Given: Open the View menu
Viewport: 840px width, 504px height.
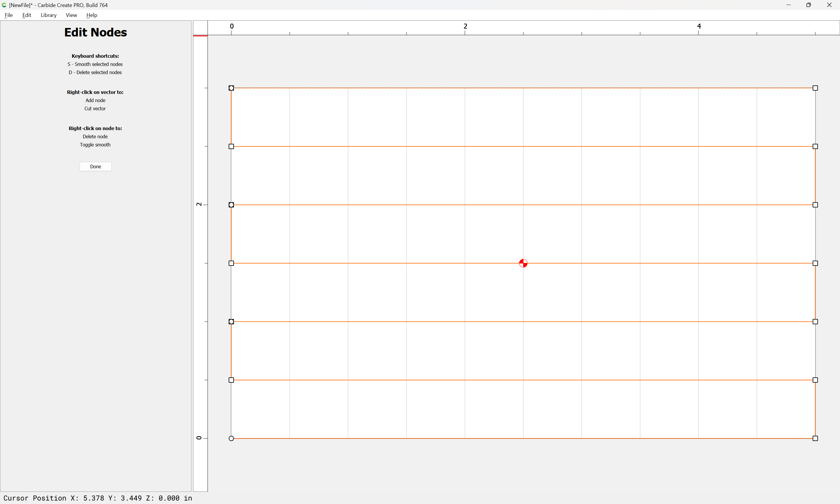Looking at the screenshot, I should pos(71,15).
